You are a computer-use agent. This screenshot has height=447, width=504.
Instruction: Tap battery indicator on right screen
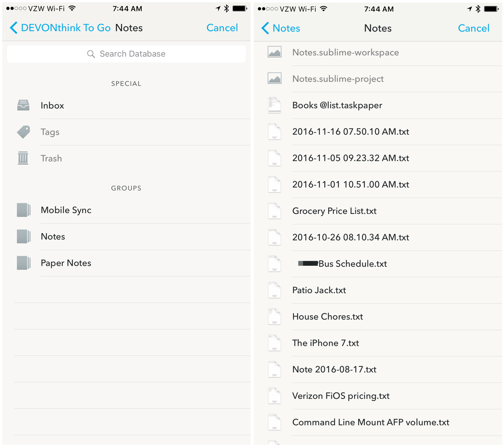coord(492,9)
